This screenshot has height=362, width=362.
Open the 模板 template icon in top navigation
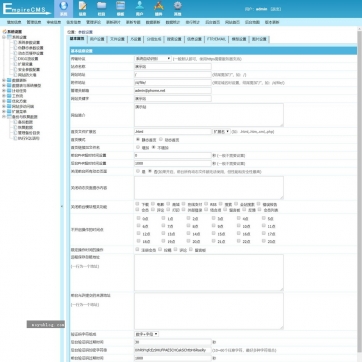pyautogui.click(x=120, y=9)
